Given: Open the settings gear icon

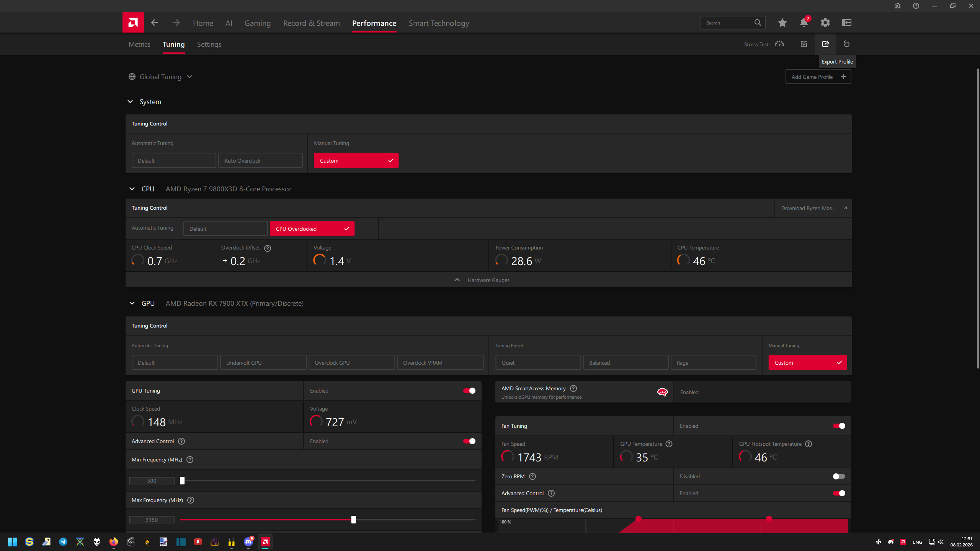Looking at the screenshot, I should (825, 23).
